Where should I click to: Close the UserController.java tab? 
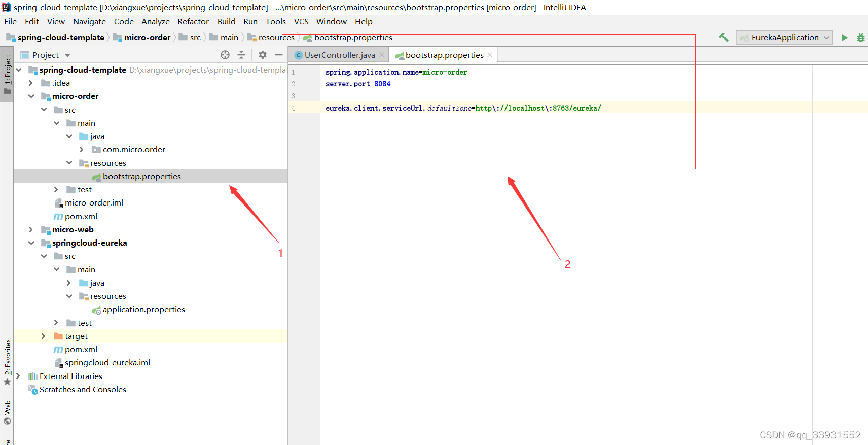pyautogui.click(x=382, y=55)
